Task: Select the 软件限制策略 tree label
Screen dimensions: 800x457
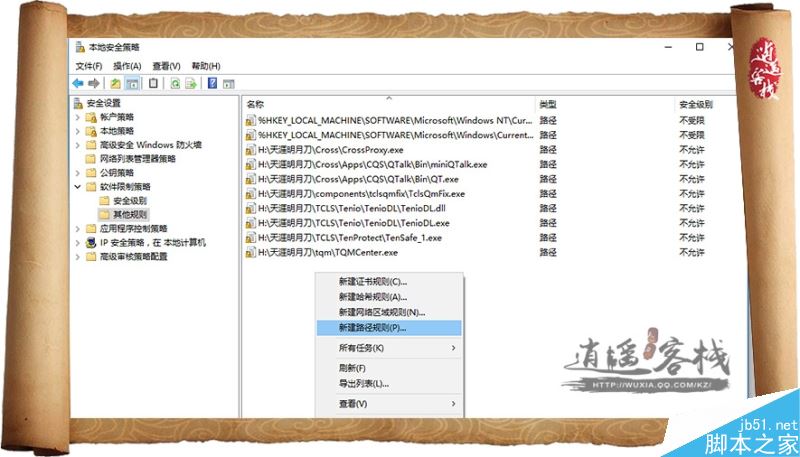Action: [x=125, y=187]
